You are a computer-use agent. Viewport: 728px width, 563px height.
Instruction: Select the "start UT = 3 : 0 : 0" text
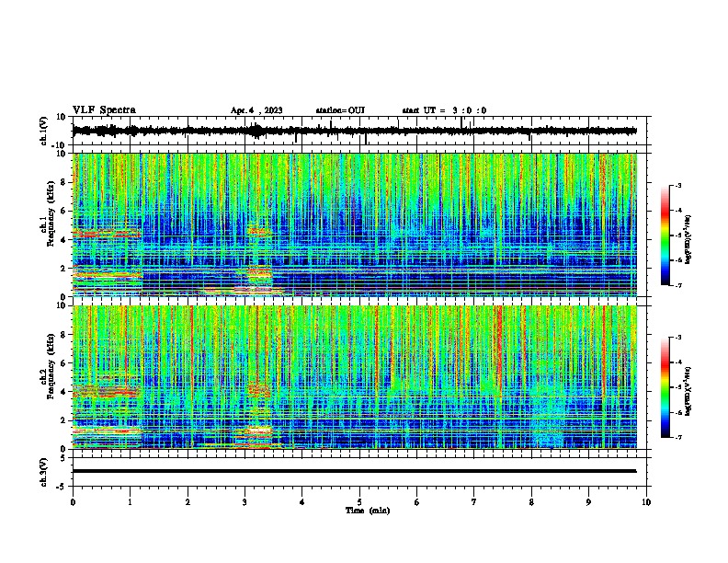tap(444, 110)
